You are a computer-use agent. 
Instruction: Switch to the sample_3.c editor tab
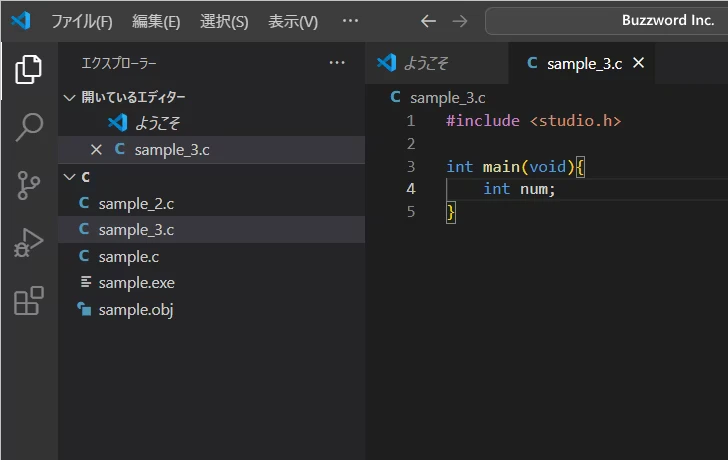pyautogui.click(x=581, y=63)
